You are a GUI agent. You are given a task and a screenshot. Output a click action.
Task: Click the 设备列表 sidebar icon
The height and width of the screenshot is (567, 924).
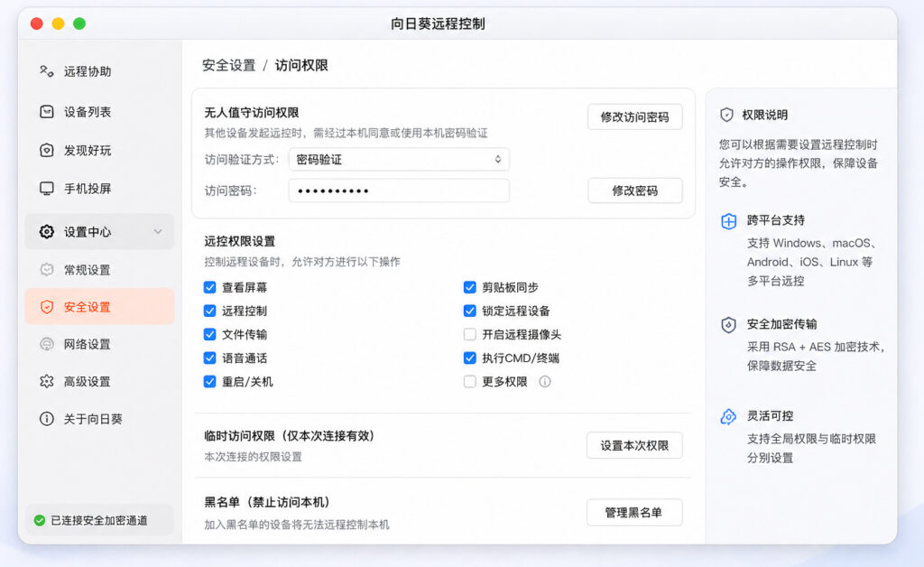coord(47,111)
